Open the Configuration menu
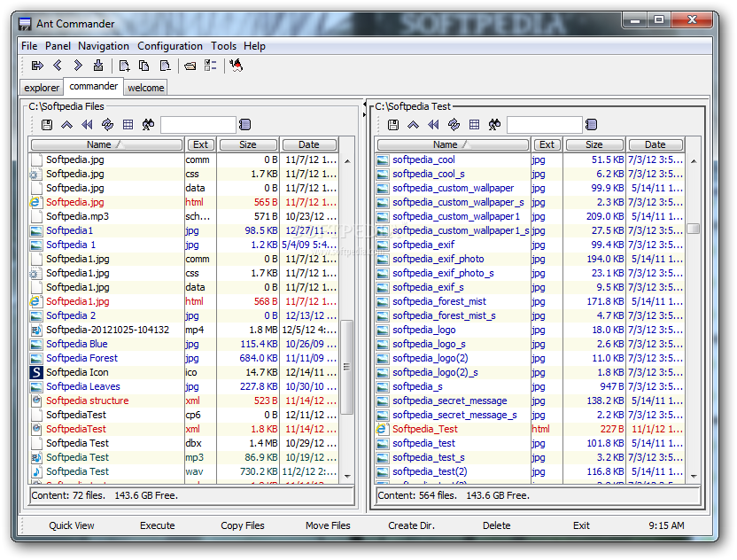This screenshot has height=560, width=737. pyautogui.click(x=170, y=46)
